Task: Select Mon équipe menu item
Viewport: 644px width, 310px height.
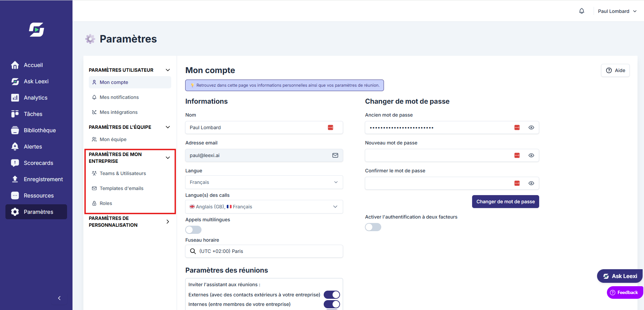Action: point(130,139)
